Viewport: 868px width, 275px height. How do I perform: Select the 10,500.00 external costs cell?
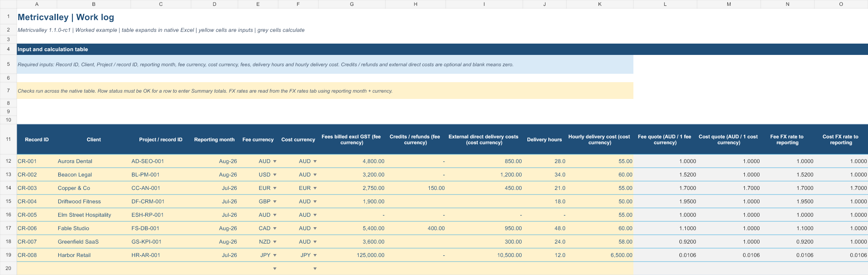coord(484,255)
